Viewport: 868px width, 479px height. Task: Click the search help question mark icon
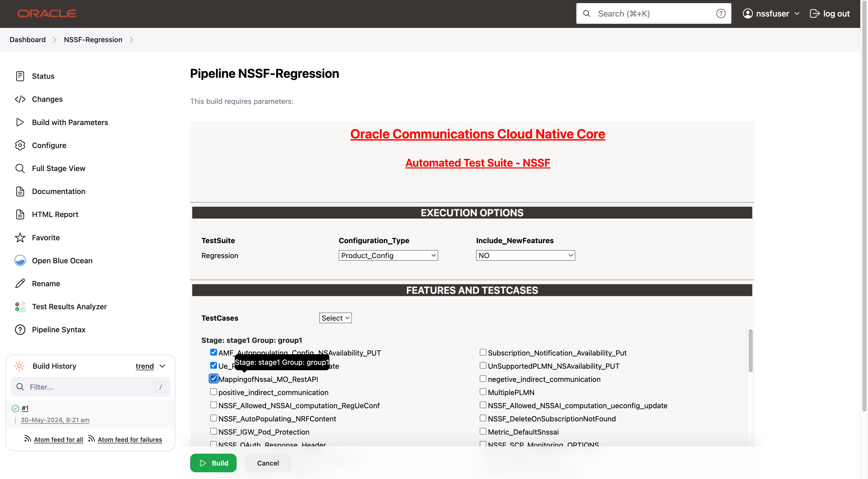click(720, 13)
